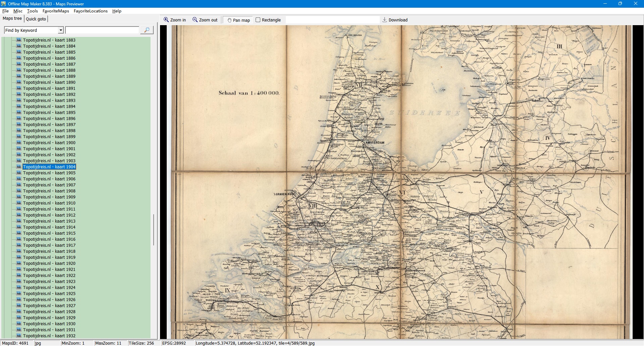Open the File menu
Image resolution: width=644 pixels, height=346 pixels.
(x=5, y=11)
